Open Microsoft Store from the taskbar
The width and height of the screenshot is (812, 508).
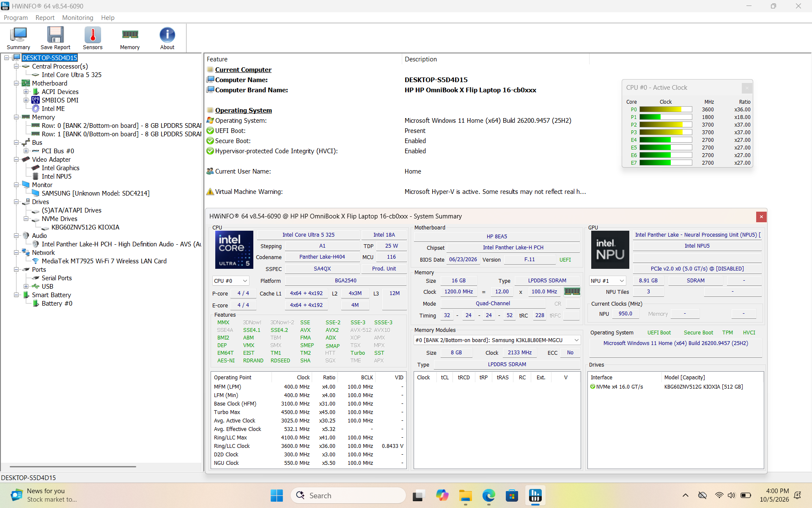(512, 495)
